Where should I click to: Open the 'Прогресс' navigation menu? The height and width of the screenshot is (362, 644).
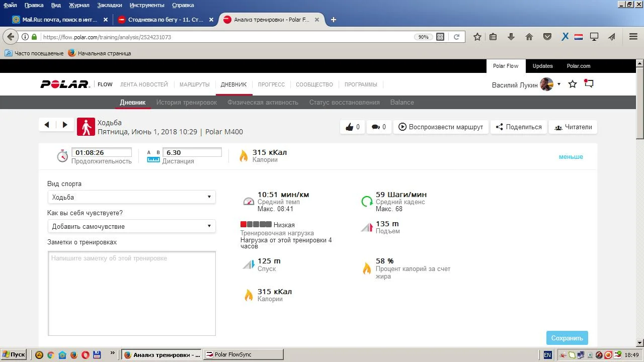271,84
